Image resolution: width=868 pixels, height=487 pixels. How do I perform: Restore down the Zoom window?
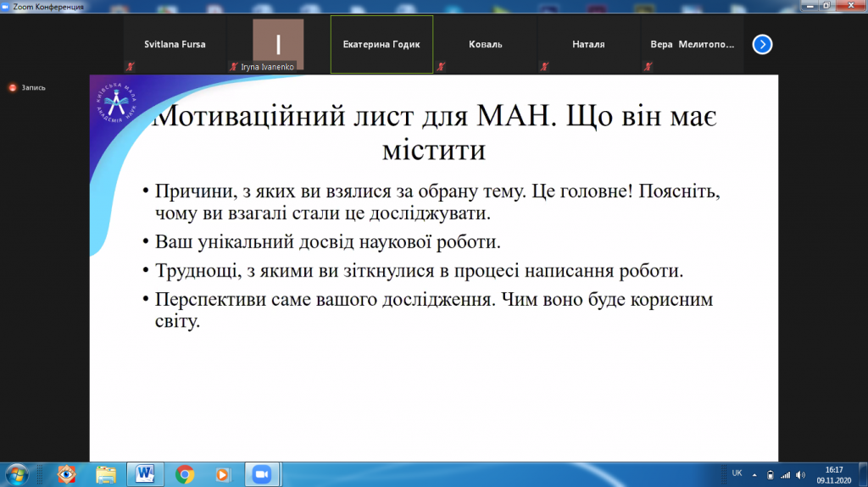[x=826, y=6]
